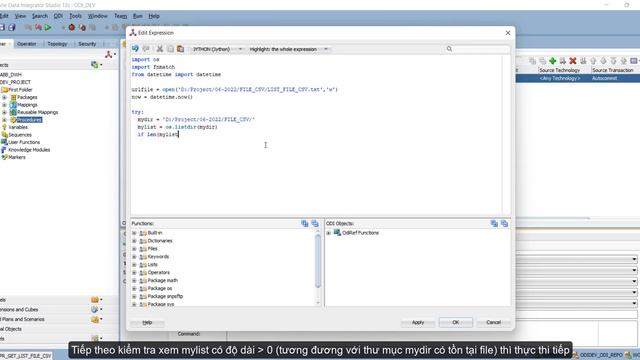Click the red debug bug icon in main toolbar
Viewport: 640px width, 360px height.
click(x=72, y=27)
